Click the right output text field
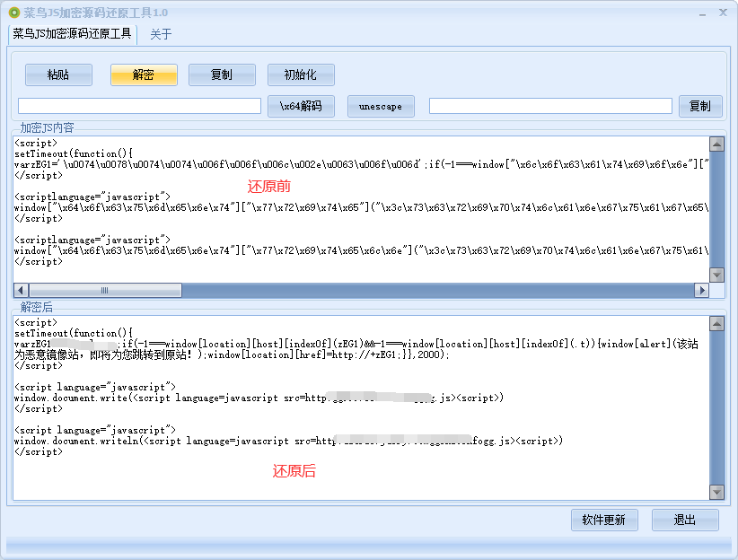 550,106
